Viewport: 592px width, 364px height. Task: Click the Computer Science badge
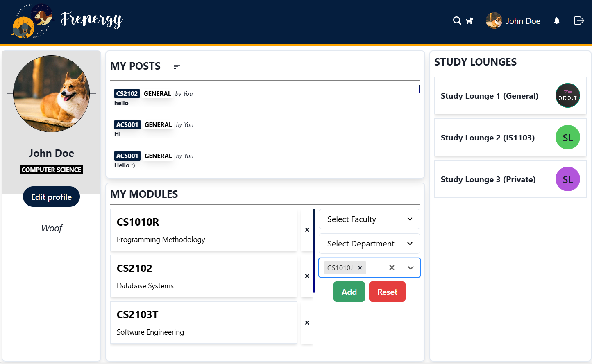coord(51,170)
